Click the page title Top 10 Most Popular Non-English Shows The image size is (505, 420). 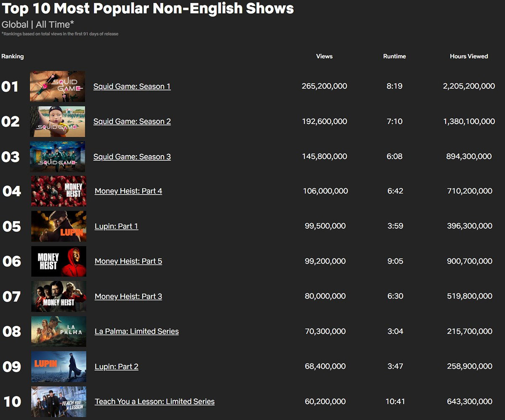(148, 8)
